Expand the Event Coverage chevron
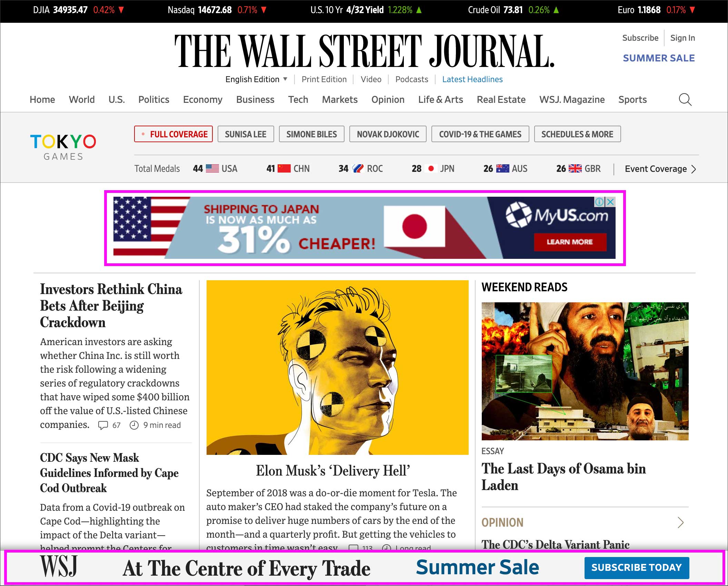This screenshot has height=586, width=728. (x=694, y=169)
